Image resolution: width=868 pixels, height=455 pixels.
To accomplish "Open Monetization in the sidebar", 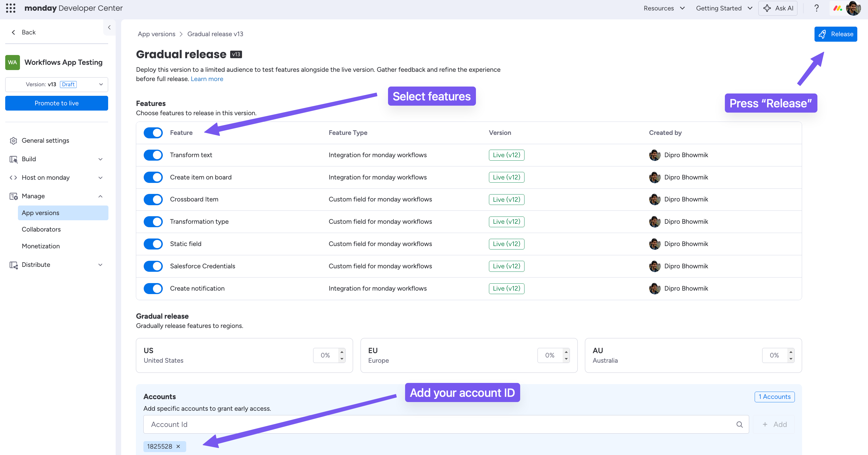I will click(x=41, y=246).
